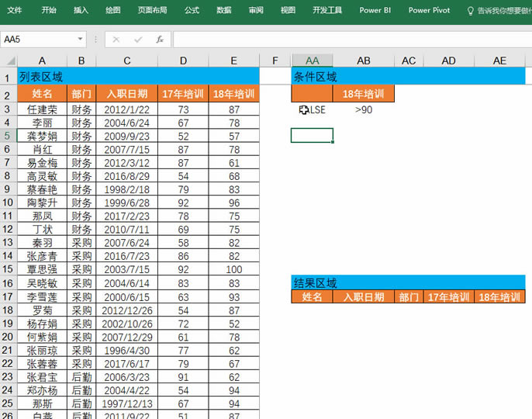
Task: Click the name cell 张君宝
Action: [x=42, y=377]
